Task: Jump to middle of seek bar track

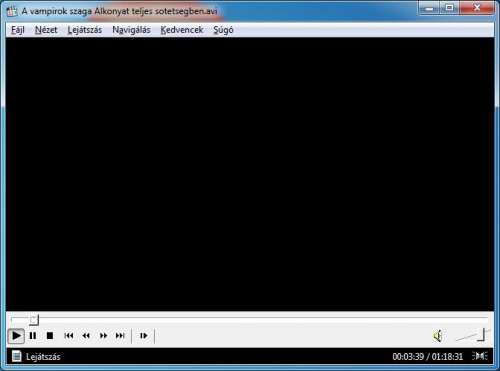Action: [x=250, y=320]
